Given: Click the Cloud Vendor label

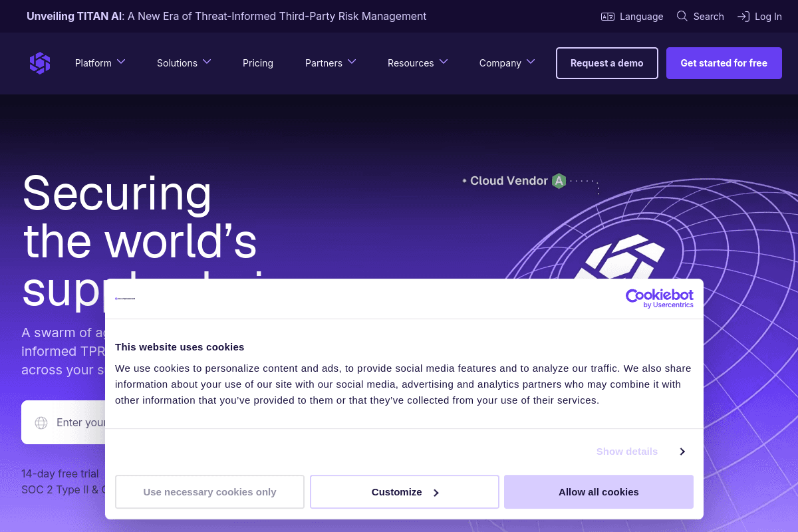Looking at the screenshot, I should pyautogui.click(x=509, y=181).
